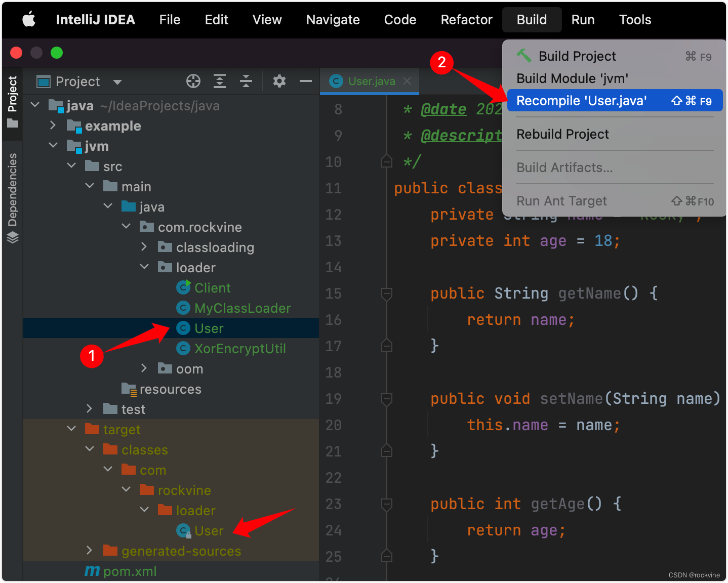Click line number 13 in gutter

click(333, 241)
